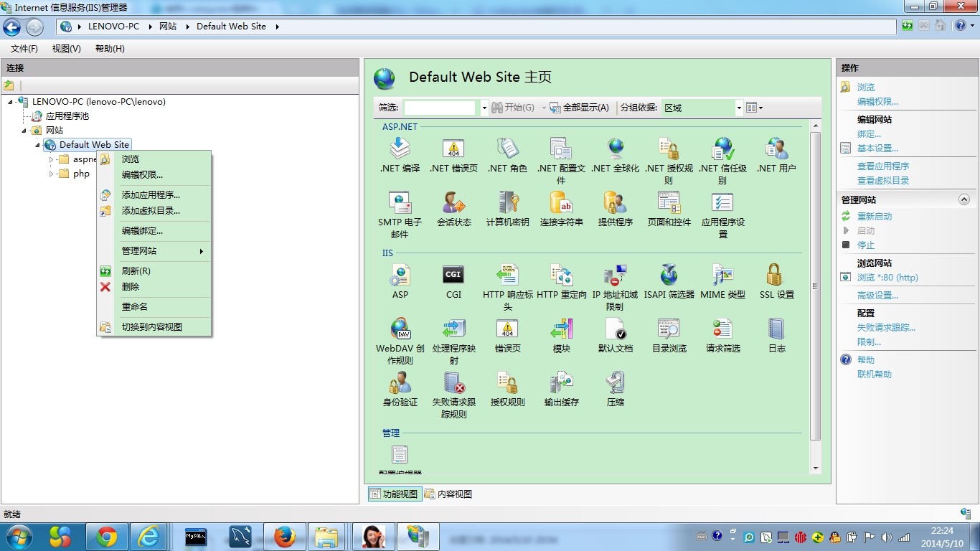Viewport: 980px width, 551px height.
Task: Choose 删除 in the context menu
Action: [x=154, y=287]
